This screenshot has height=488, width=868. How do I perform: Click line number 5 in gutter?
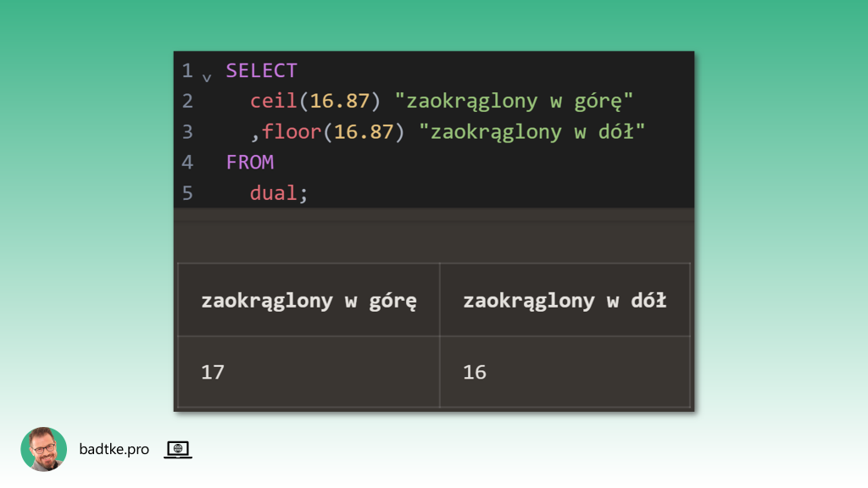pyautogui.click(x=187, y=192)
